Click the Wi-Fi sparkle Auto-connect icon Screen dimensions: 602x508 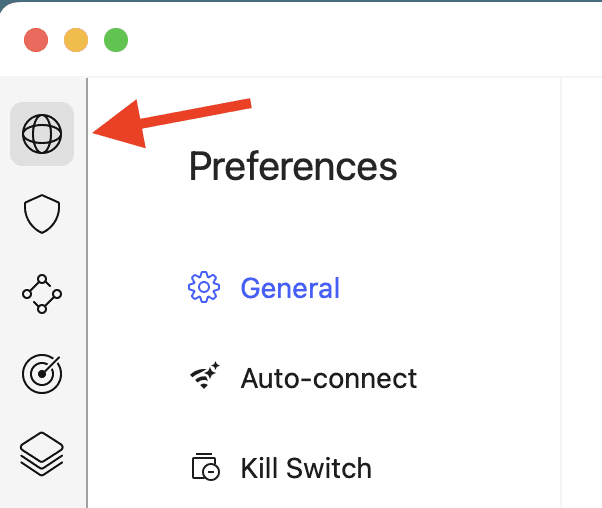[204, 378]
